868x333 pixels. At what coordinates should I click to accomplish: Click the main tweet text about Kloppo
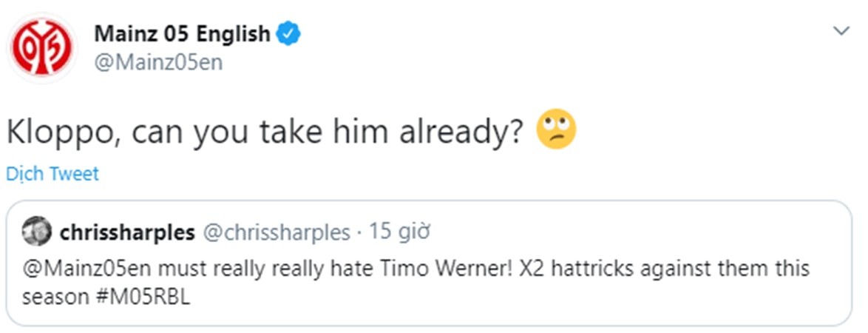266,132
